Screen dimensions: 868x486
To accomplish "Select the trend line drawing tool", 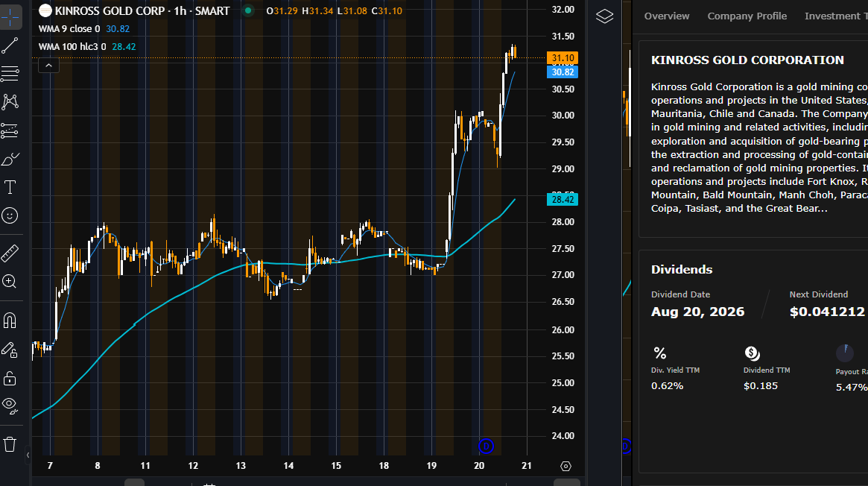I will click(x=10, y=46).
